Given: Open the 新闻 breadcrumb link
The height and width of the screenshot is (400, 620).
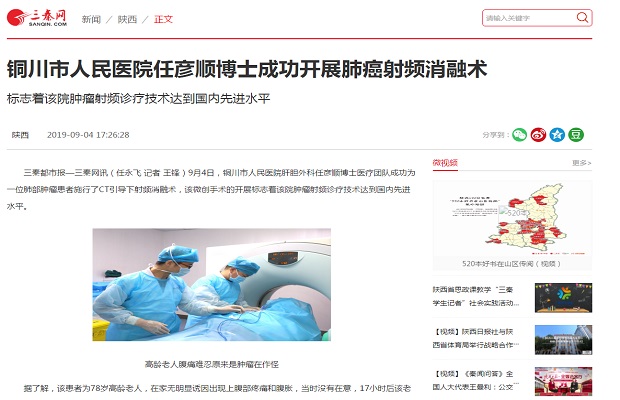Looking at the screenshot, I should click(x=91, y=19).
